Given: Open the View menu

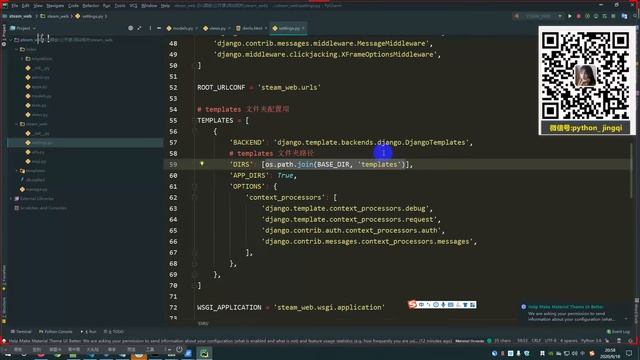Looking at the screenshot, I should (38, 6).
